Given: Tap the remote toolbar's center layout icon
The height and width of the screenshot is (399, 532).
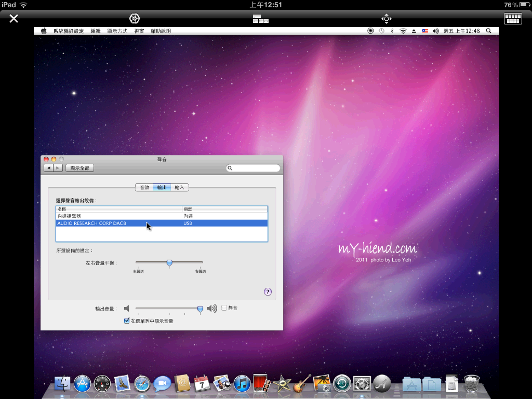Looking at the screenshot, I should (261, 19).
